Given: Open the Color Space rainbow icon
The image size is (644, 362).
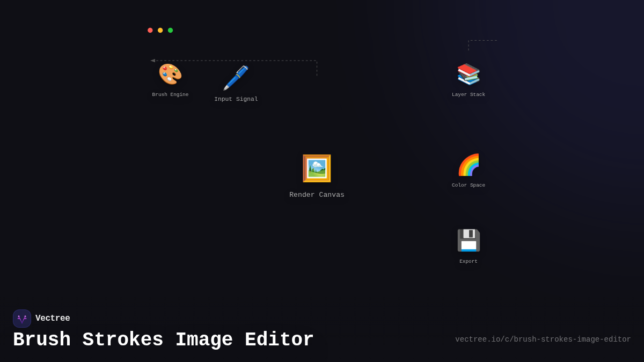Looking at the screenshot, I should [468, 165].
